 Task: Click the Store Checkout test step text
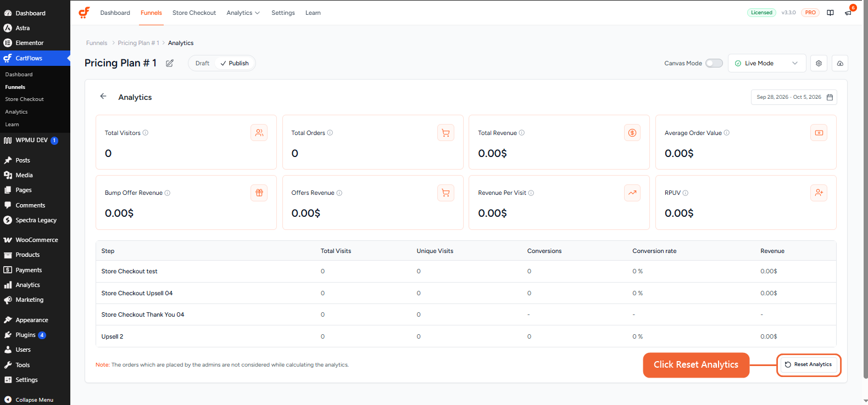(x=129, y=271)
